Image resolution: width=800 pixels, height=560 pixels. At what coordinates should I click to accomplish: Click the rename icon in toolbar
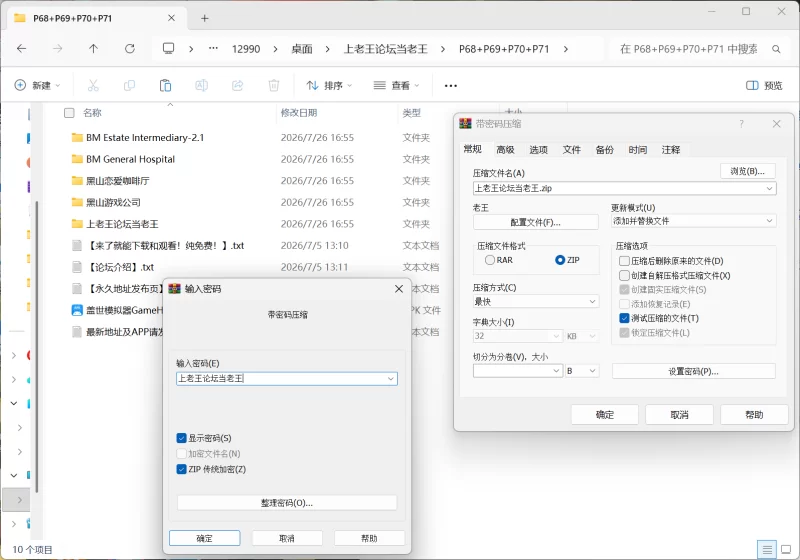click(x=202, y=85)
